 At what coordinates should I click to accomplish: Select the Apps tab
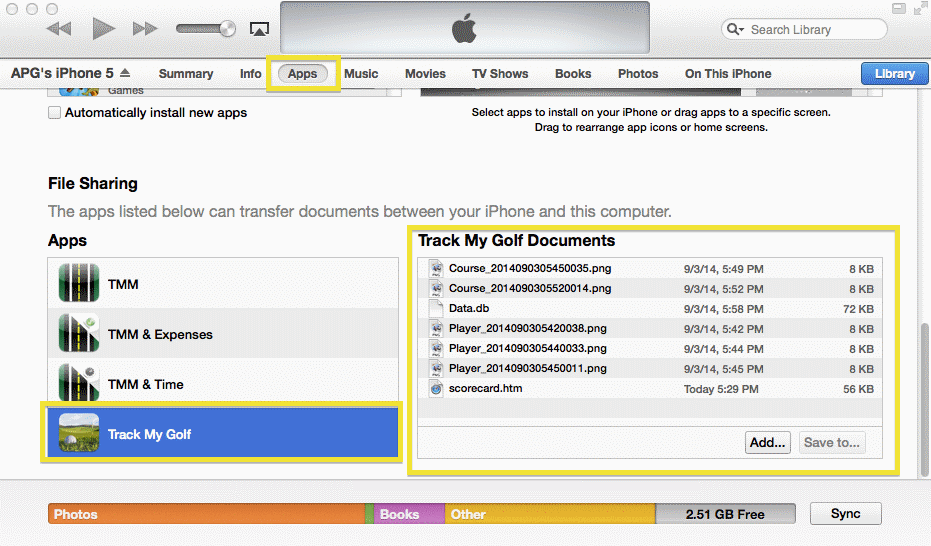point(303,74)
